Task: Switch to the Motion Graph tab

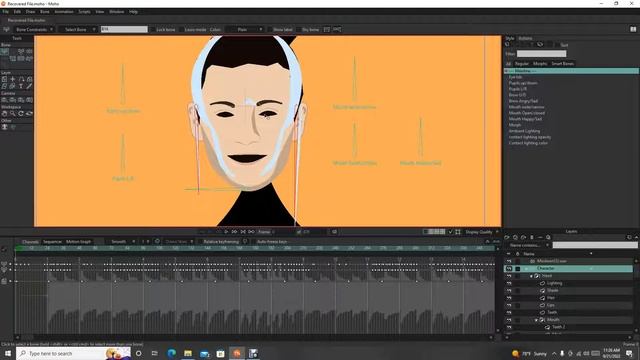Action: (x=78, y=242)
